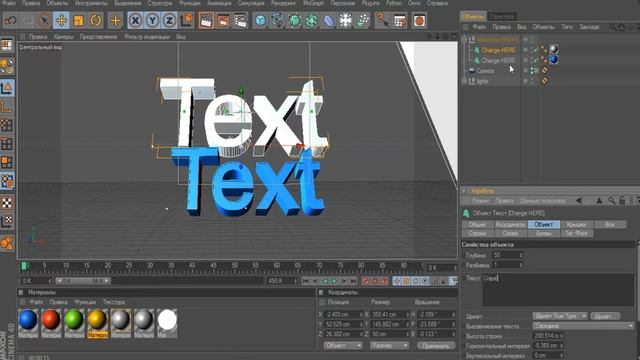Open the particle emitter icon

pos(362,20)
